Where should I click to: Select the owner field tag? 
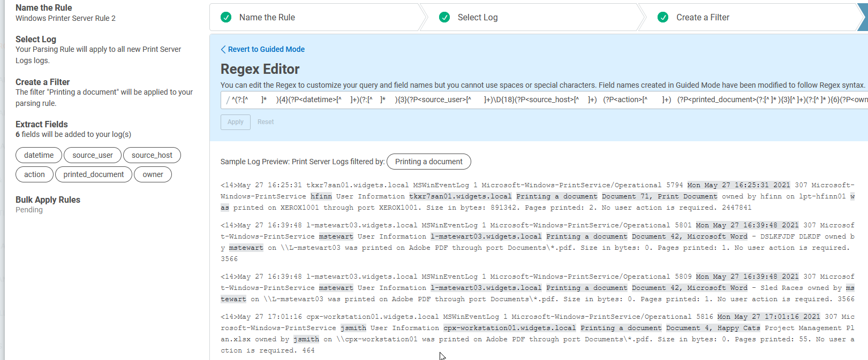tap(153, 174)
